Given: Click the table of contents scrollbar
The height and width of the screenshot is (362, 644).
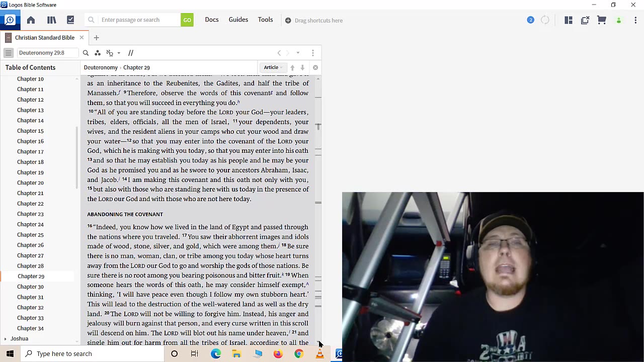Looking at the screenshot, I should (x=77, y=157).
